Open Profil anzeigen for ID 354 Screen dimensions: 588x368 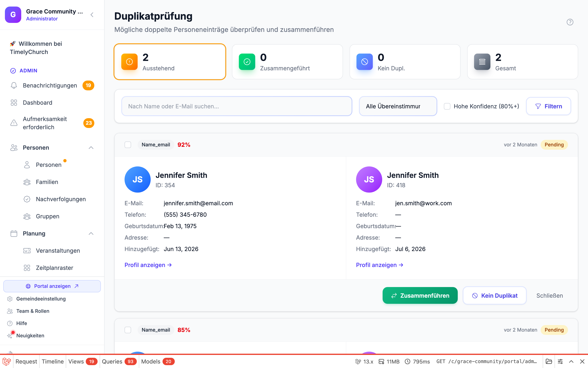pyautogui.click(x=148, y=265)
